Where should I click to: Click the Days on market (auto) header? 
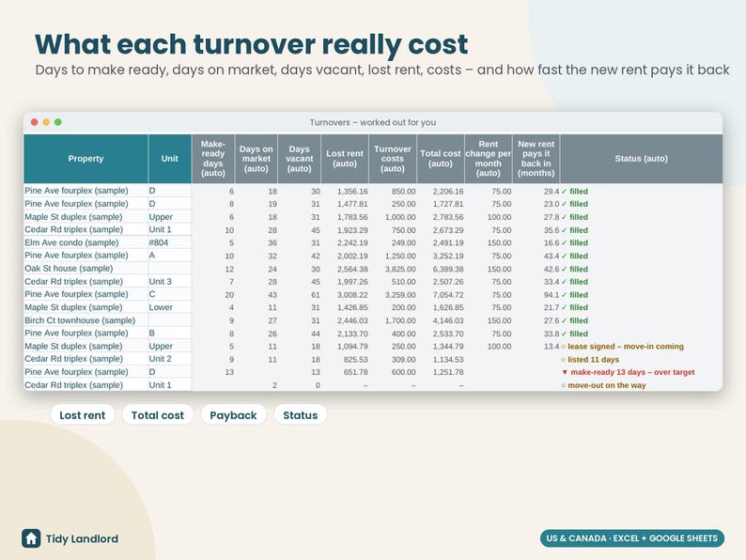(256, 159)
